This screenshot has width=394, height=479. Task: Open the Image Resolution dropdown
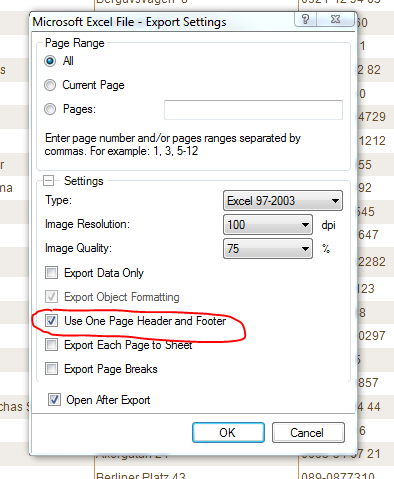point(268,225)
